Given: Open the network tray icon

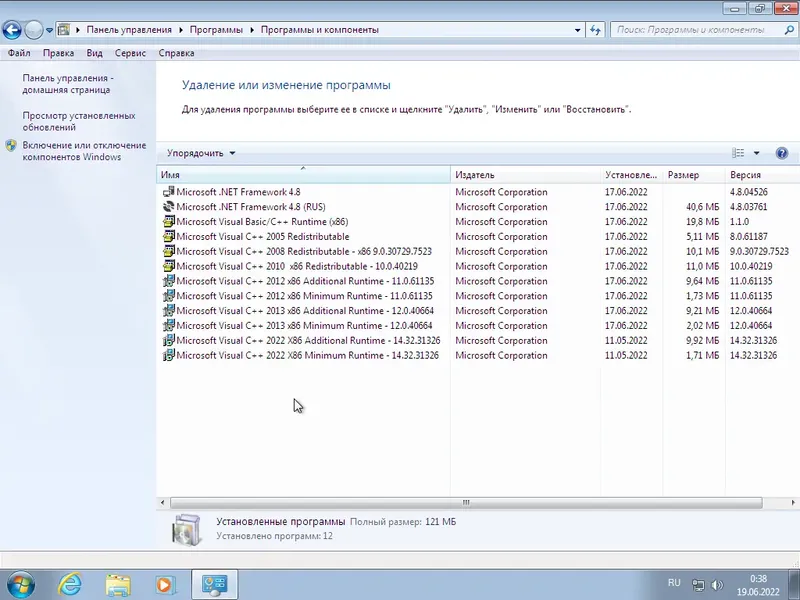Looking at the screenshot, I should pyautogui.click(x=698, y=585).
